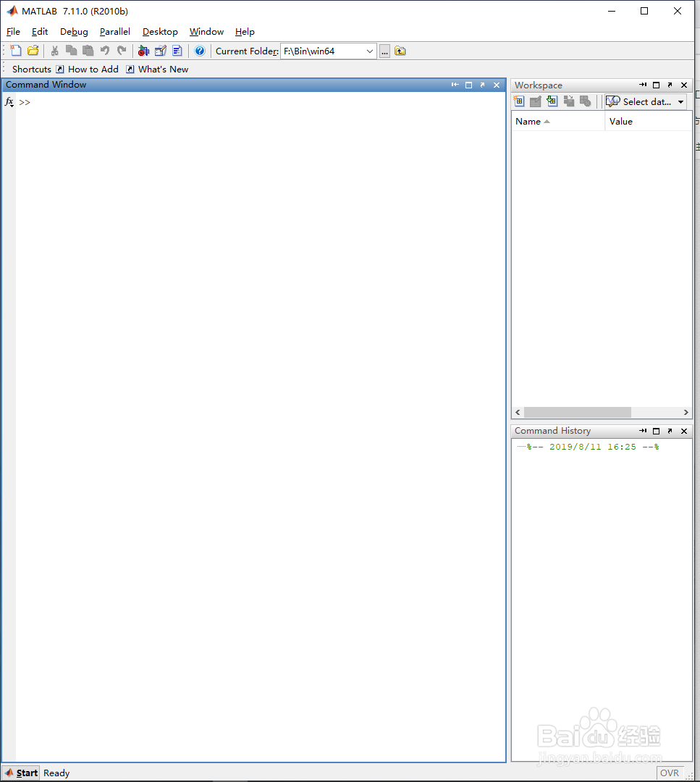Click Select data to plot button
700x782 pixels.
(x=638, y=102)
